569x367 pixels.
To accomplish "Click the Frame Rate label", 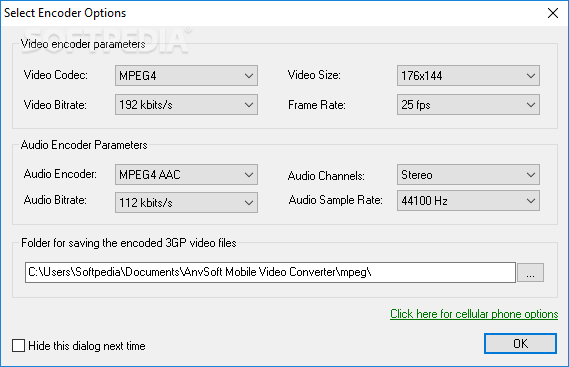I will [x=317, y=105].
